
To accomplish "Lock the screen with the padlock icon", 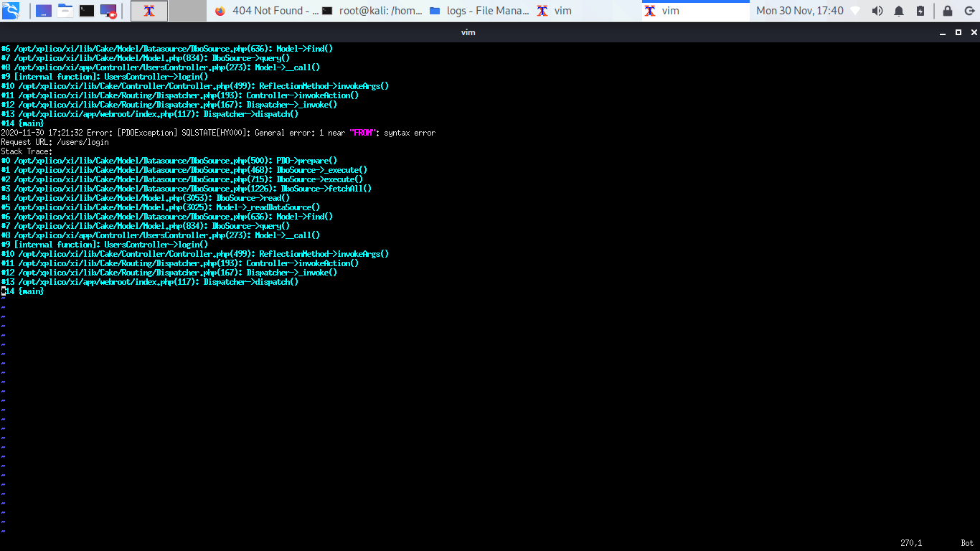I will click(x=948, y=11).
